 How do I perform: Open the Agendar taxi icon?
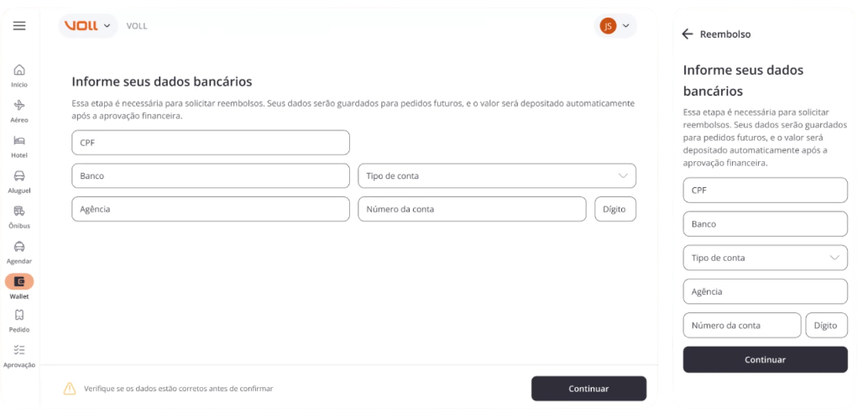(x=19, y=247)
